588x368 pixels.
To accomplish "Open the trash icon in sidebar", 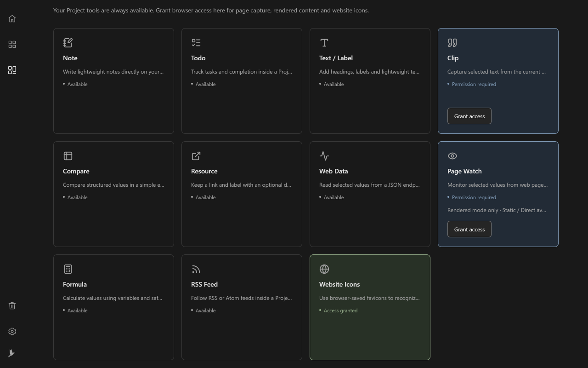I will click(x=12, y=306).
